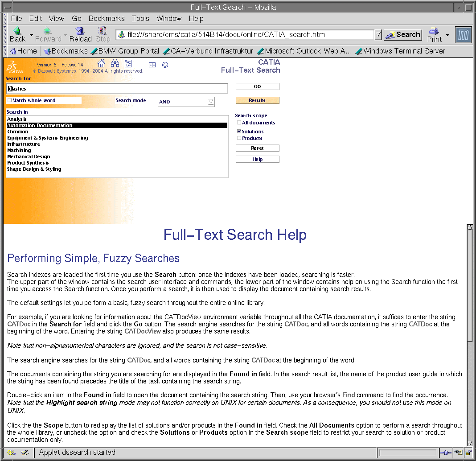Click the page icon beside the URL
Viewport: 476px width, 461px height.
click(121, 35)
